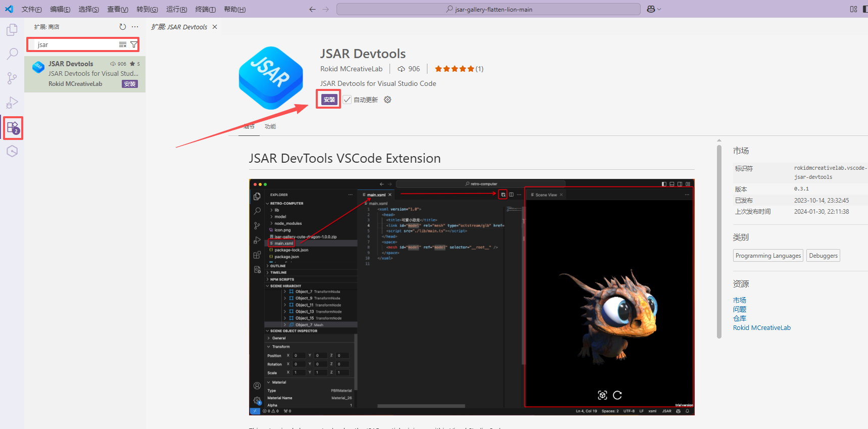Open the 文件(F) menu
This screenshot has width=868, height=429.
(x=32, y=9)
